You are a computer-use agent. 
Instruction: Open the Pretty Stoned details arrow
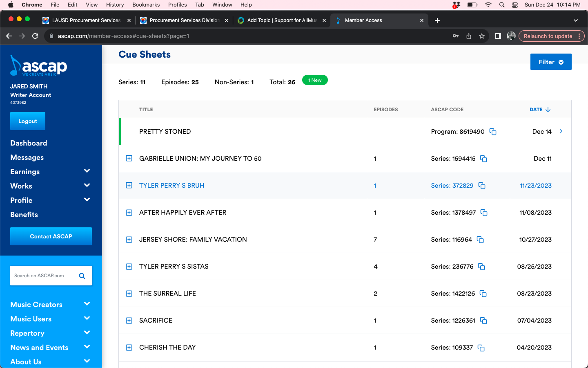pyautogui.click(x=561, y=131)
